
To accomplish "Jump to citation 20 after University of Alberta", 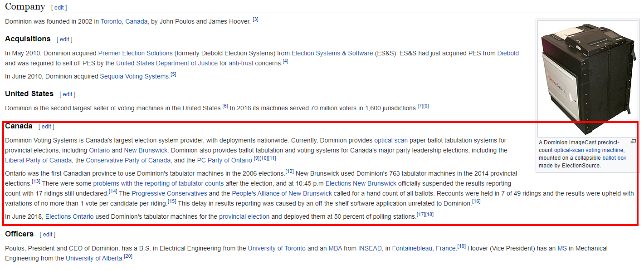I will 128,256.
